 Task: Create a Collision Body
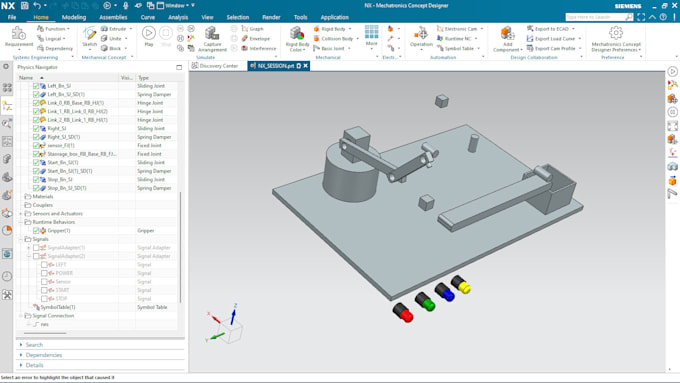333,39
